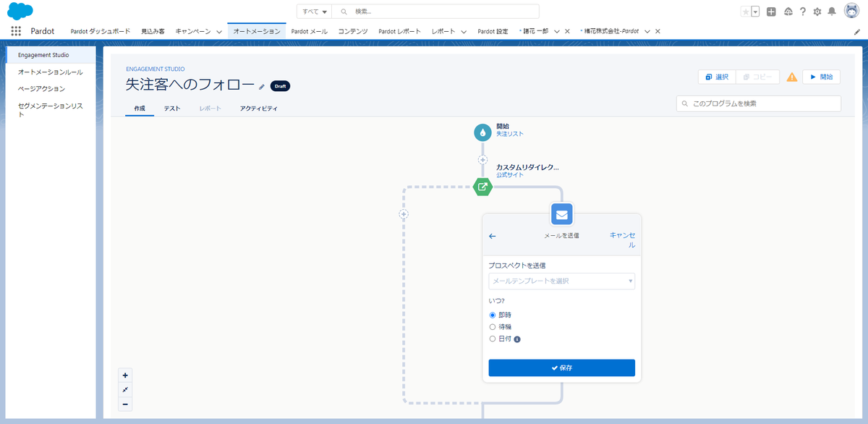Switch to the 作成 tab
The height and width of the screenshot is (424, 868).
(x=140, y=109)
